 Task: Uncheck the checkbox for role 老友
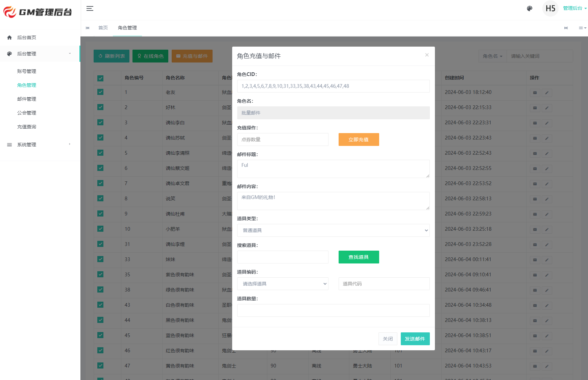coord(100,92)
